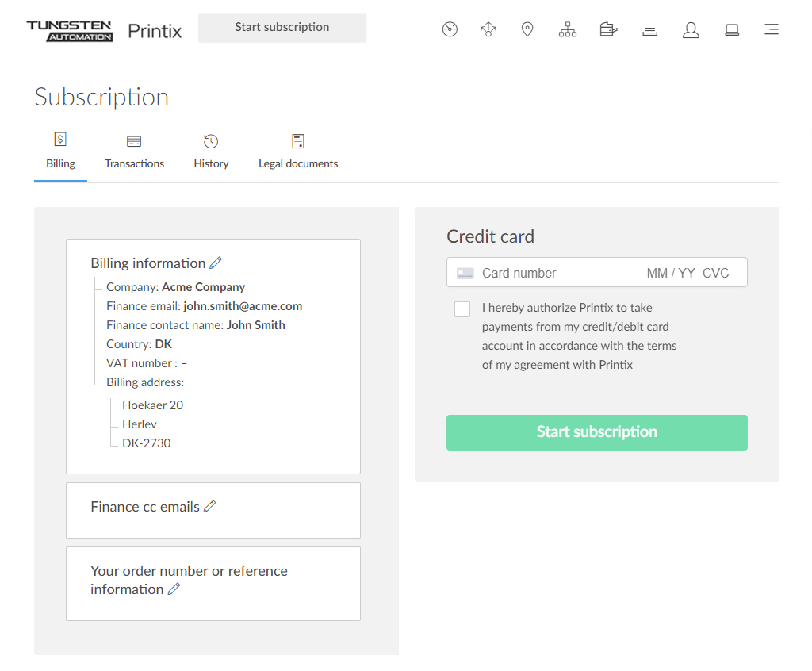
Task: Edit order number reference pencil icon
Action: (x=174, y=589)
